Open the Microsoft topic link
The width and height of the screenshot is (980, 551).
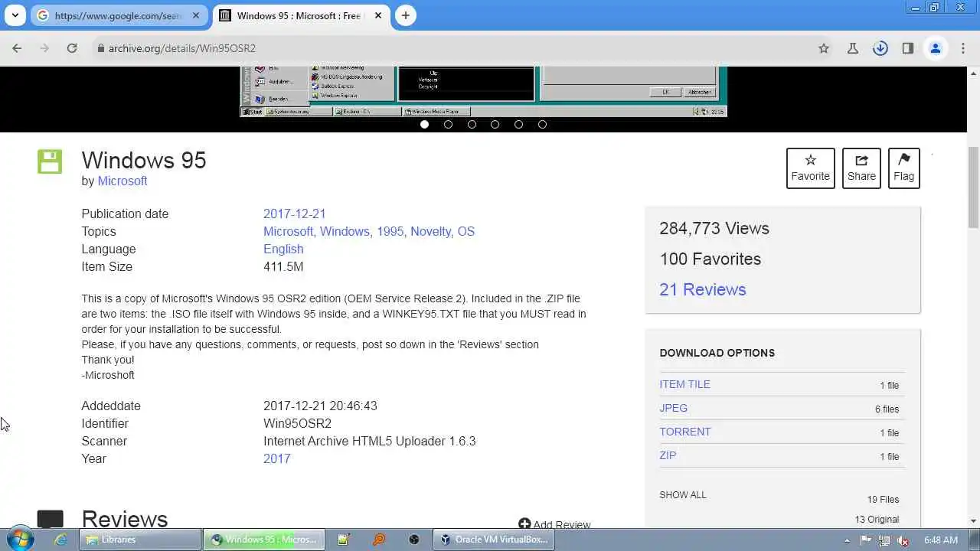288,231
